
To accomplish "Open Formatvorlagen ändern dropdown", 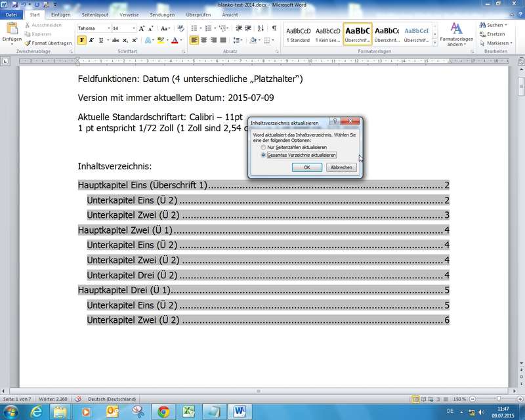I will tap(456, 35).
